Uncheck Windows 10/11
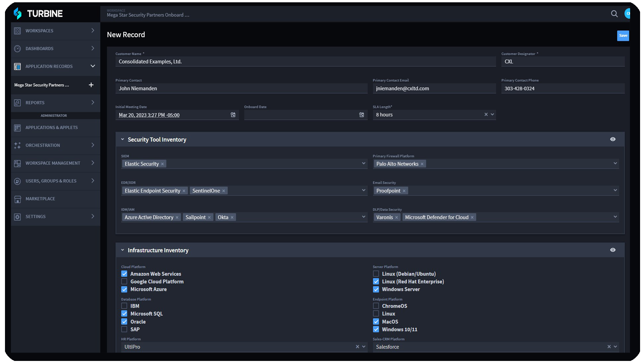 (376, 329)
